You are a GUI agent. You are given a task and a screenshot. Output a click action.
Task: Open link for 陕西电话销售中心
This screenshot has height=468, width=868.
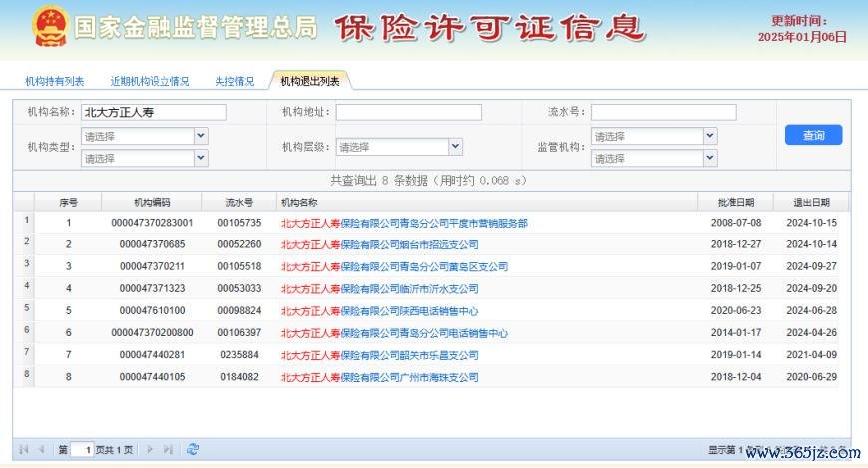pos(380,311)
